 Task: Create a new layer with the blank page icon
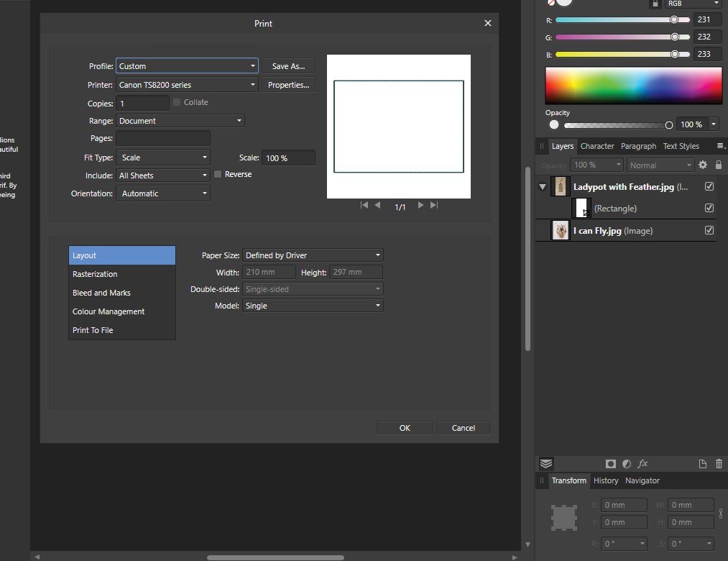[x=703, y=463]
